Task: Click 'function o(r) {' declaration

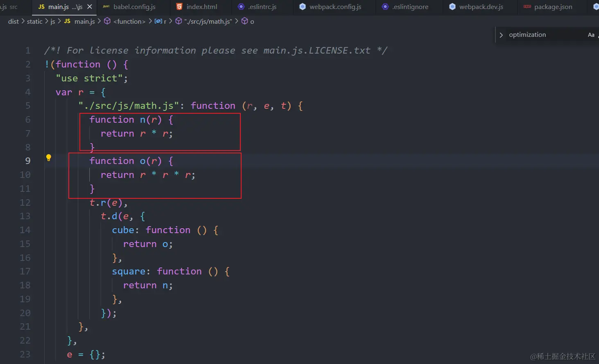Action: (131, 161)
